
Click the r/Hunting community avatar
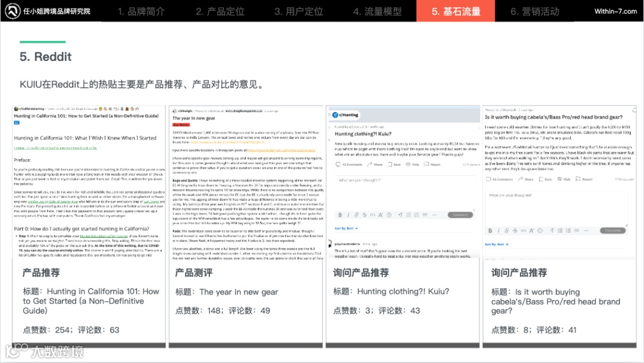(x=335, y=114)
